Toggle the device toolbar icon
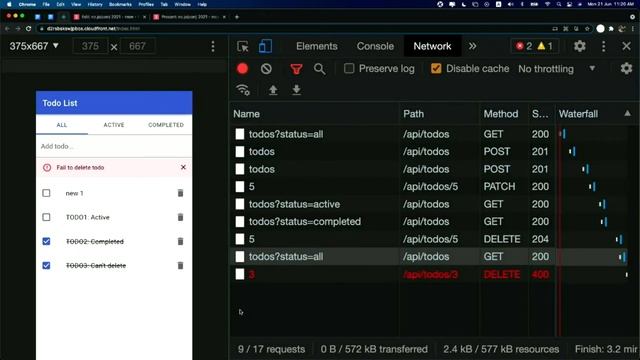 pos(265,46)
